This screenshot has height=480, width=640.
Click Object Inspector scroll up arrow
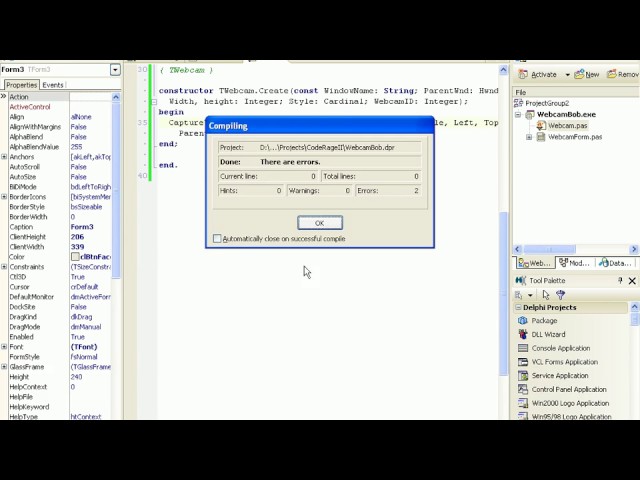tap(116, 97)
